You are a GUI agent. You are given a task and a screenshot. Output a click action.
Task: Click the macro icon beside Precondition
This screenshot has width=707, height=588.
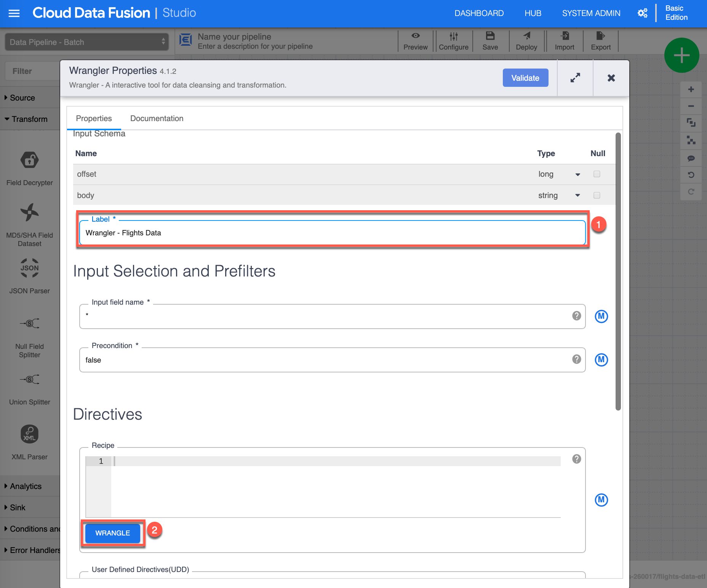click(x=601, y=360)
